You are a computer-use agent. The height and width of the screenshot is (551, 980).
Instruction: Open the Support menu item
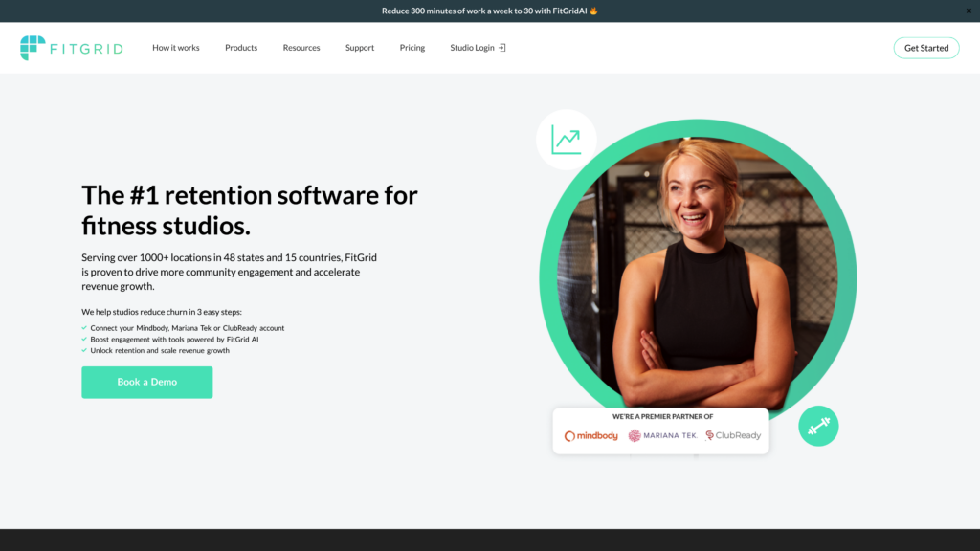359,47
